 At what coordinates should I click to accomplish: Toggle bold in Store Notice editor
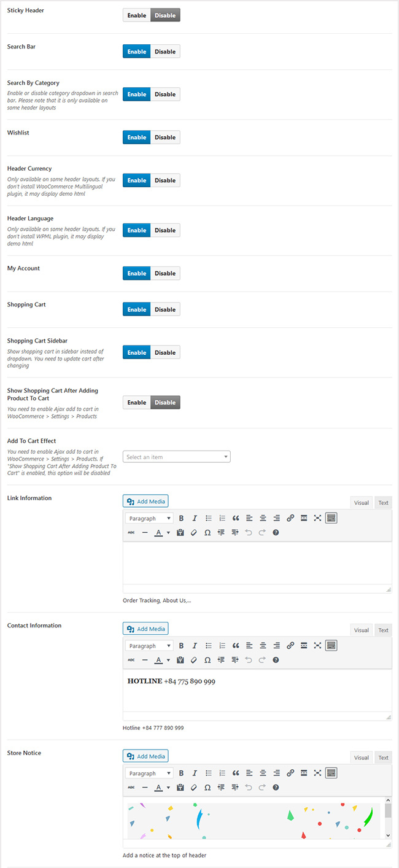point(181,773)
